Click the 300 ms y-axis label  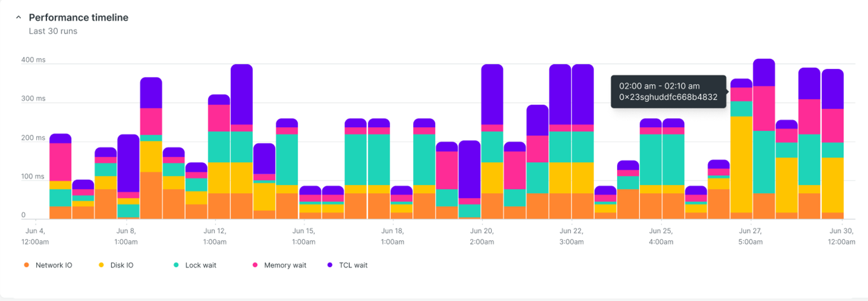33,98
